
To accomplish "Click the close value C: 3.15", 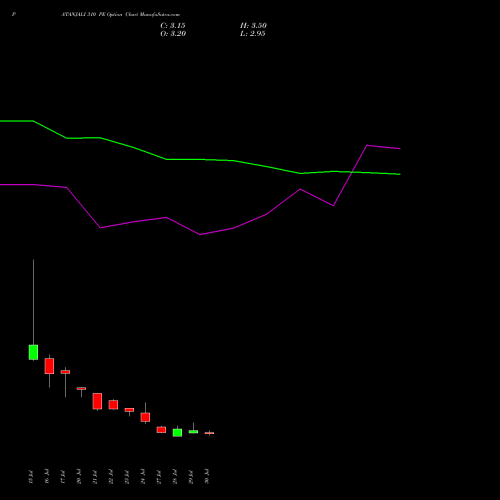I will point(173,26).
